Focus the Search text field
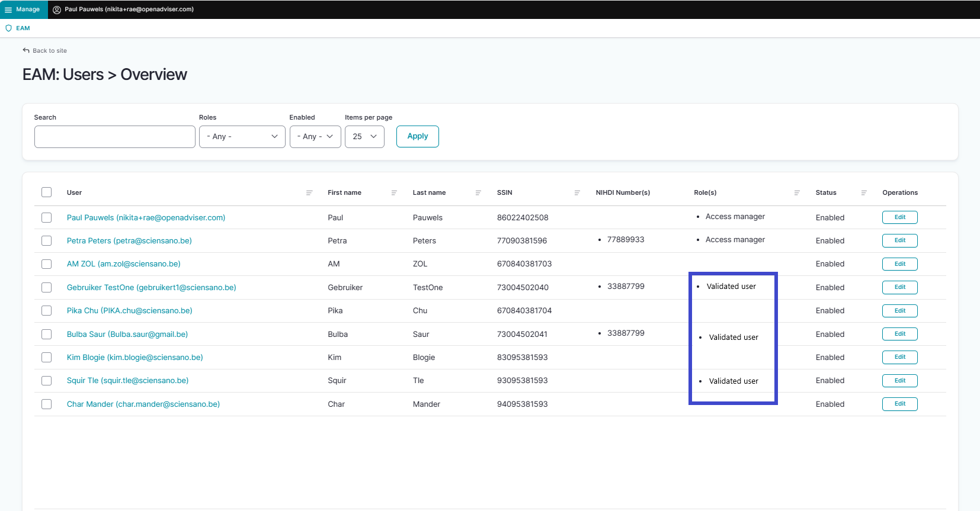980x511 pixels. click(x=115, y=137)
